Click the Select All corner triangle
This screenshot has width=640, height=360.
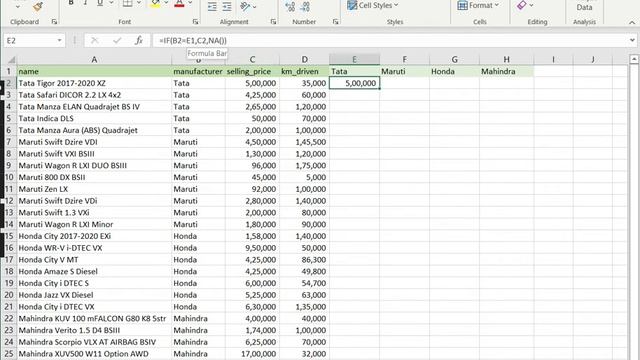11,60
